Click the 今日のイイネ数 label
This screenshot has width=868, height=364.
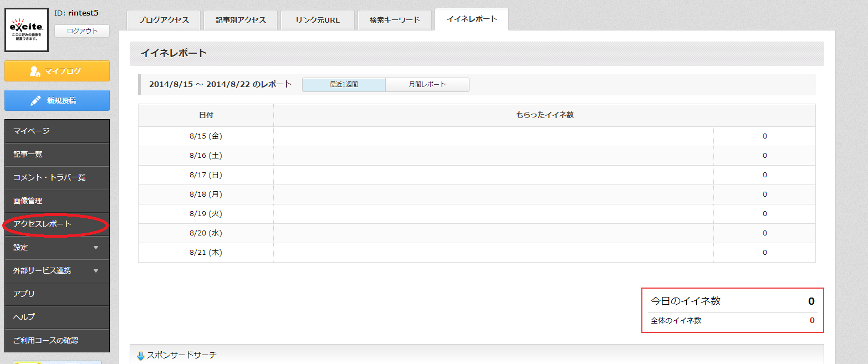tap(686, 301)
